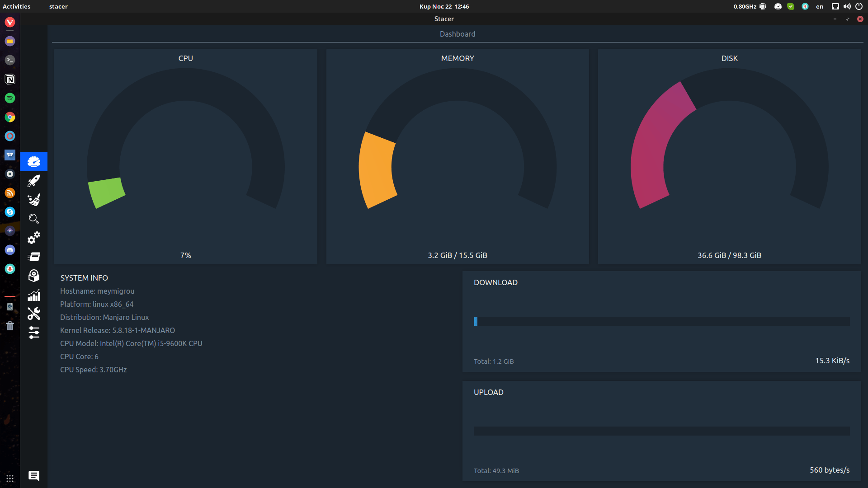Click the download speed progress bar
The height and width of the screenshot is (488, 868).
tap(661, 321)
